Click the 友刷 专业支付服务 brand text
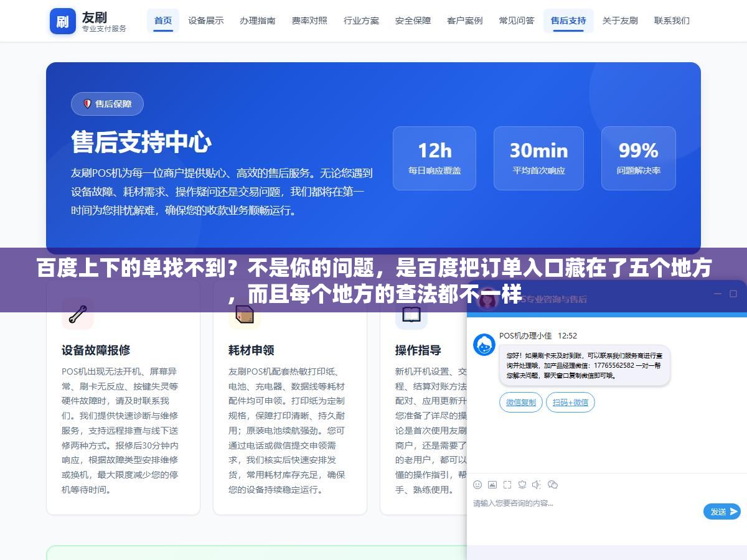747x560 pixels. coord(104,21)
